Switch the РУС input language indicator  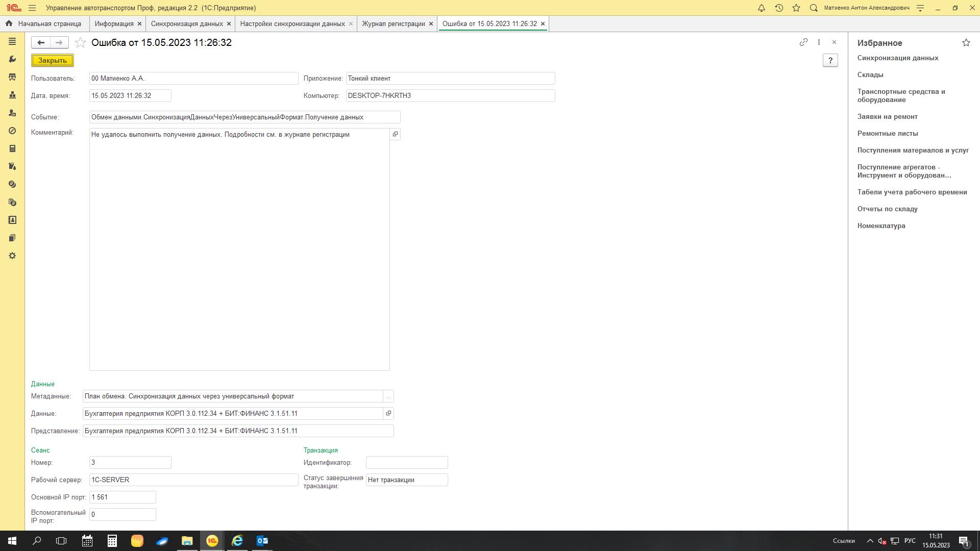(910, 541)
